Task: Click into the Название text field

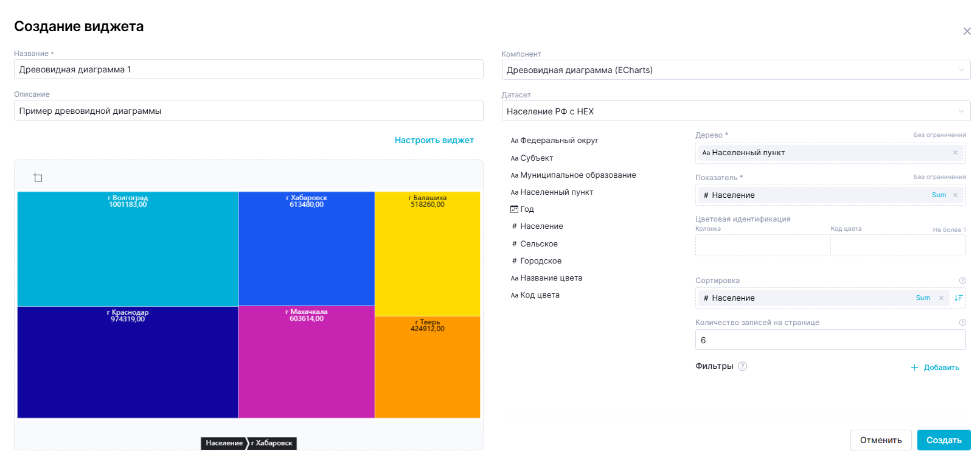Action: (x=248, y=69)
